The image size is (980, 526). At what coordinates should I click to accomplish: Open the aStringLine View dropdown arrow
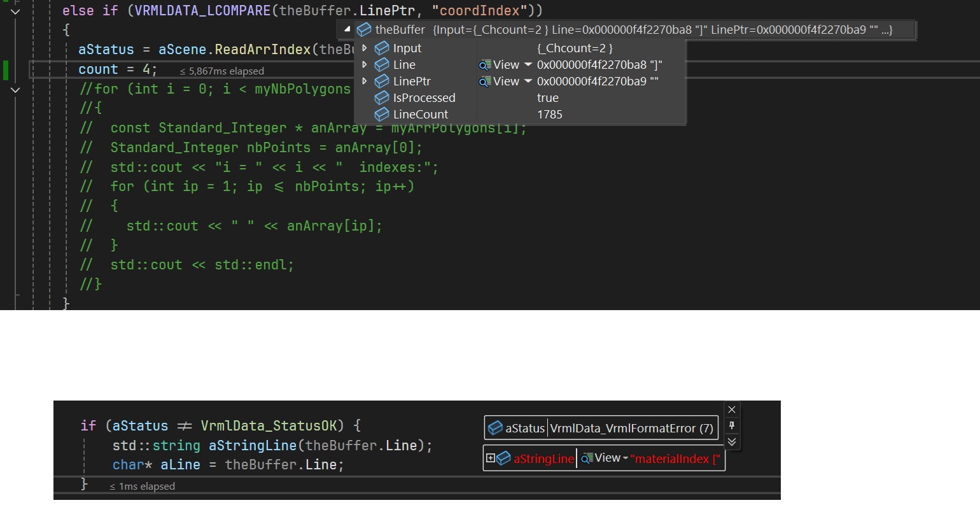pos(626,458)
